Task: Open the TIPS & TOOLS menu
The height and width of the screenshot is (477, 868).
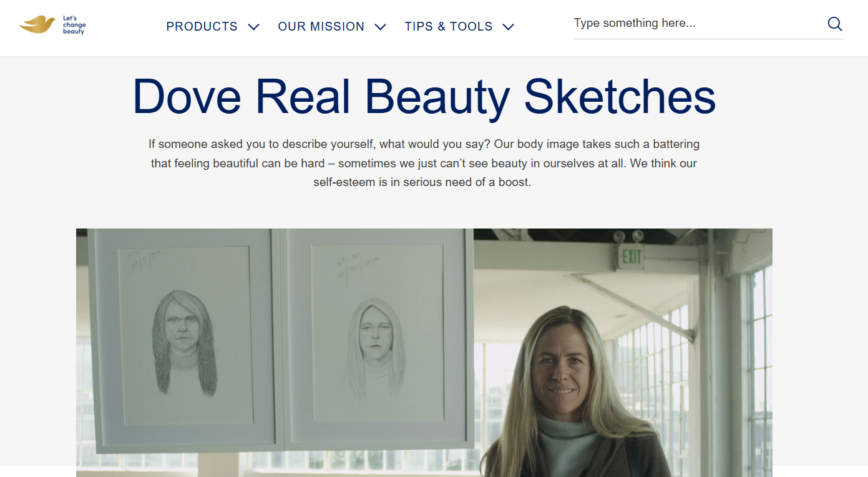Action: click(449, 26)
